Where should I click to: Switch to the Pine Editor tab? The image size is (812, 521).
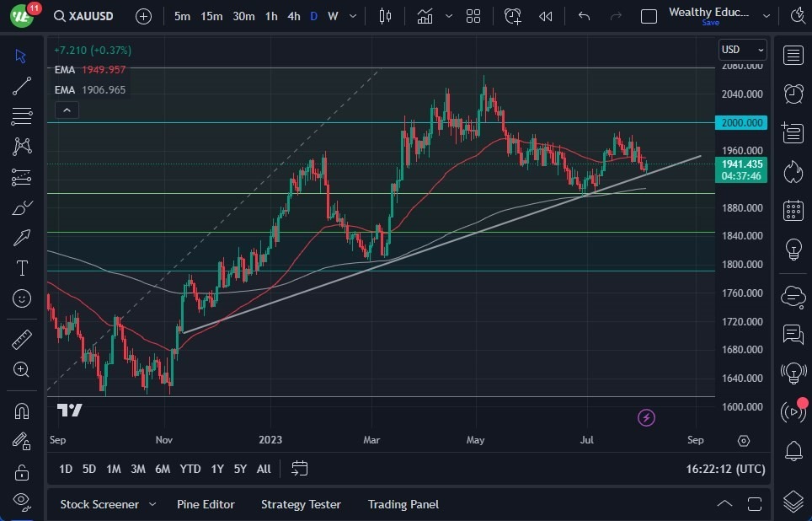click(206, 504)
